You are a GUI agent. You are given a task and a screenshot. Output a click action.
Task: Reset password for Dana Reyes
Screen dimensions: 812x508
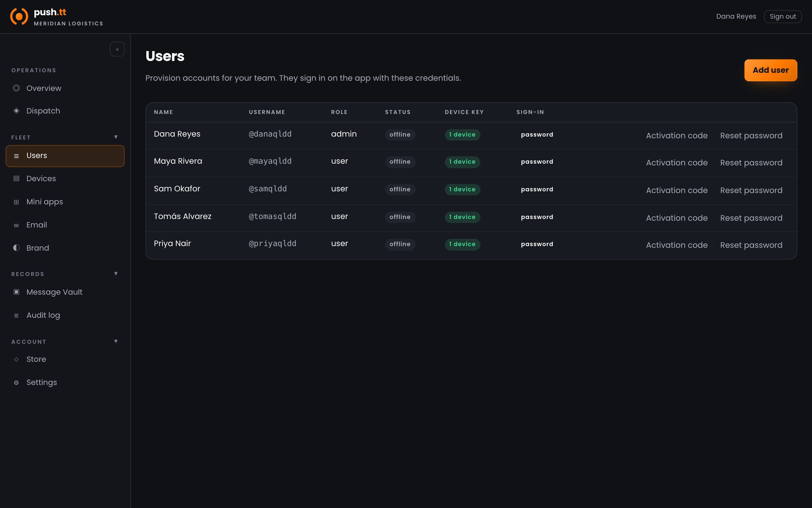(751, 135)
